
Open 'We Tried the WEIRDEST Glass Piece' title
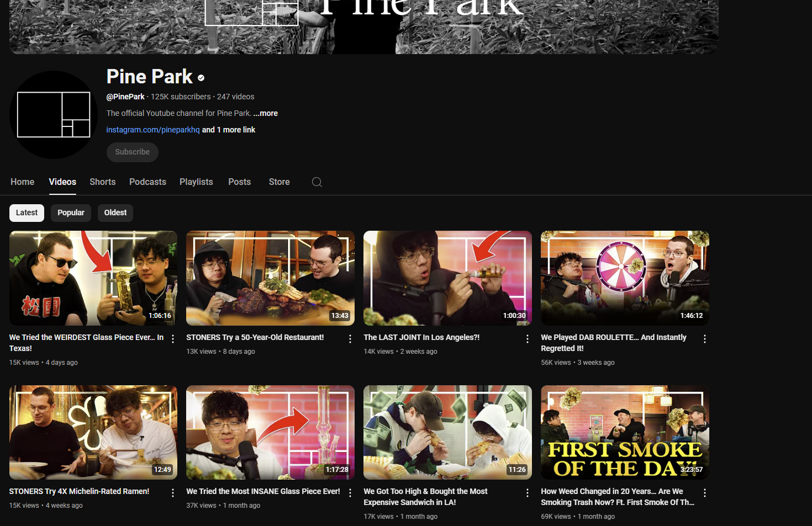[86, 343]
